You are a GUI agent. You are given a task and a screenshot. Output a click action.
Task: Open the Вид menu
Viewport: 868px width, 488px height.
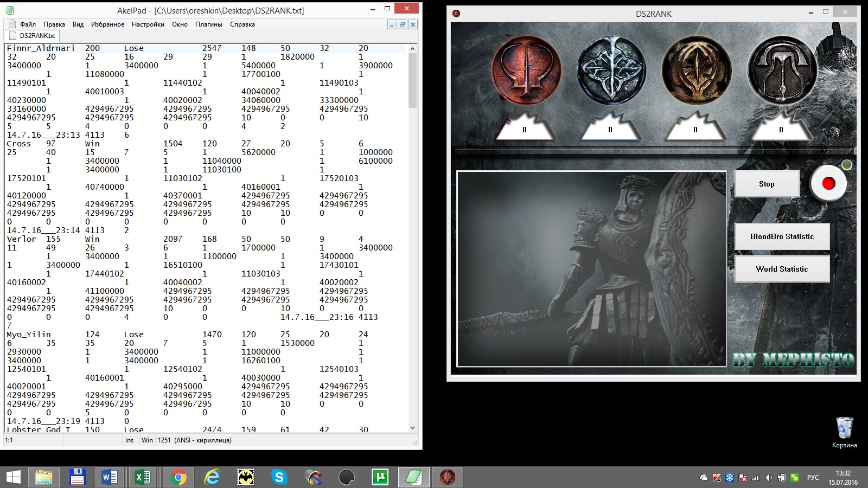pos(78,24)
